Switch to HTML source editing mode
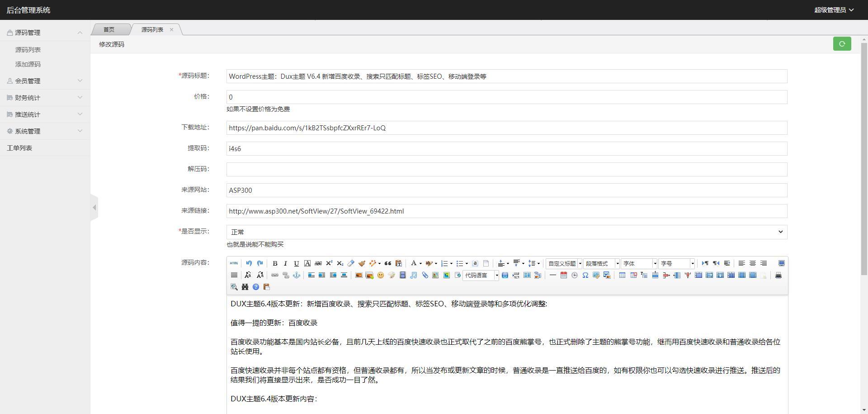The height and width of the screenshot is (414, 868). pos(234,263)
